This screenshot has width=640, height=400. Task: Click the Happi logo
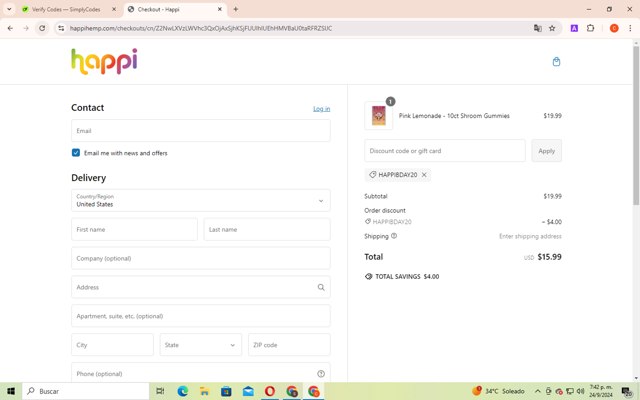coord(104,62)
